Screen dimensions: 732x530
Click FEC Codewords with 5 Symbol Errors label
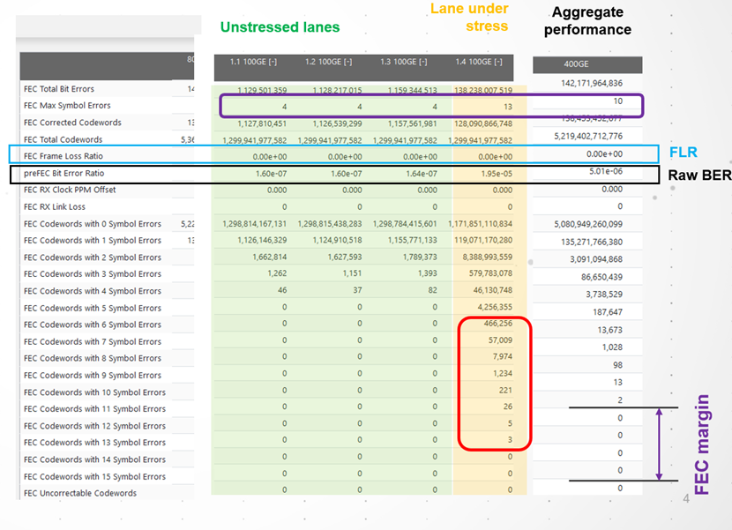[92, 308]
